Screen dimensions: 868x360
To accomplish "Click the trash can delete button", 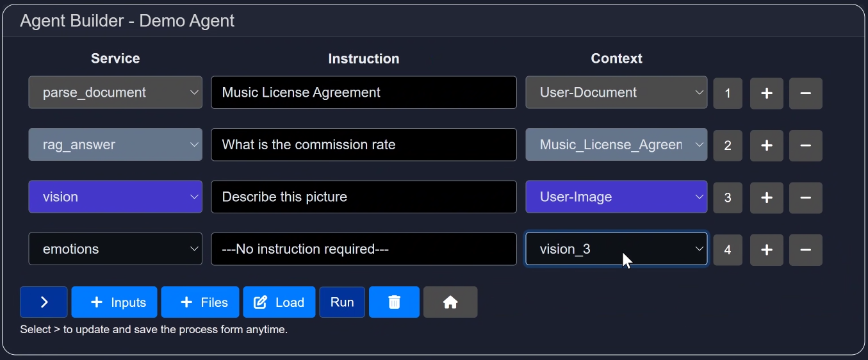I will coord(394,302).
